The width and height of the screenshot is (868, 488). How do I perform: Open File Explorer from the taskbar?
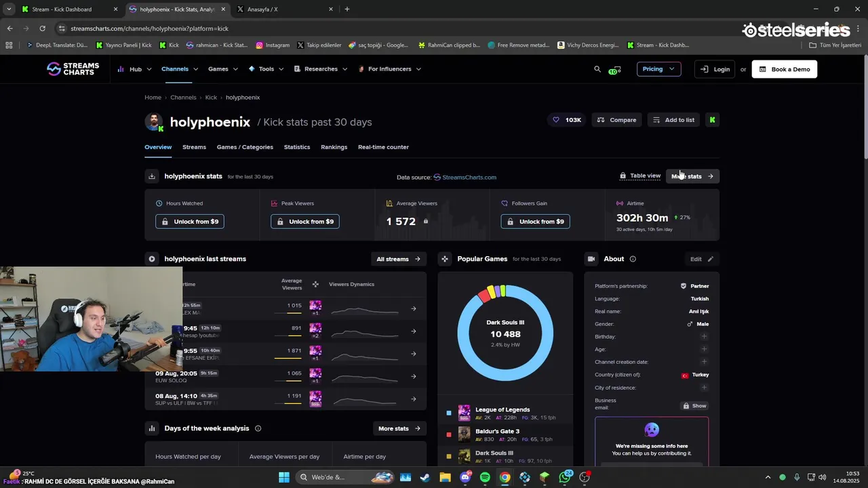(445, 477)
